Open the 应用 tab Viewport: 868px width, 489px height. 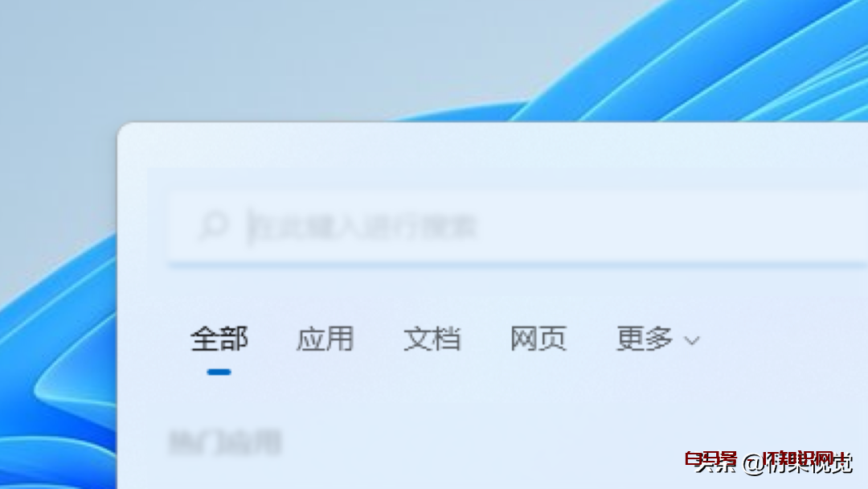pyautogui.click(x=325, y=339)
